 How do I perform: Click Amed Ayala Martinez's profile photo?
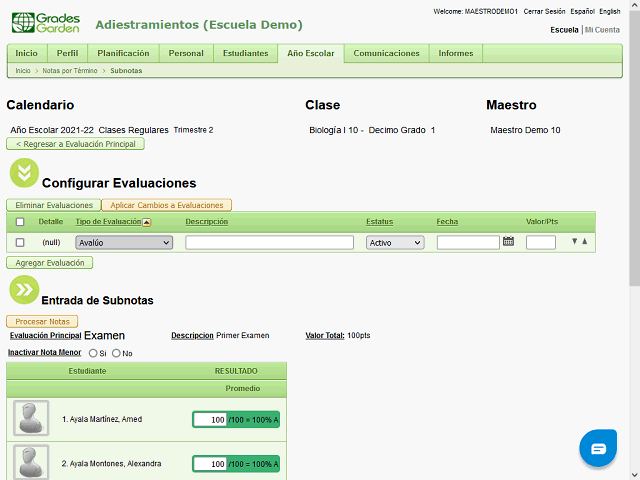[30, 418]
